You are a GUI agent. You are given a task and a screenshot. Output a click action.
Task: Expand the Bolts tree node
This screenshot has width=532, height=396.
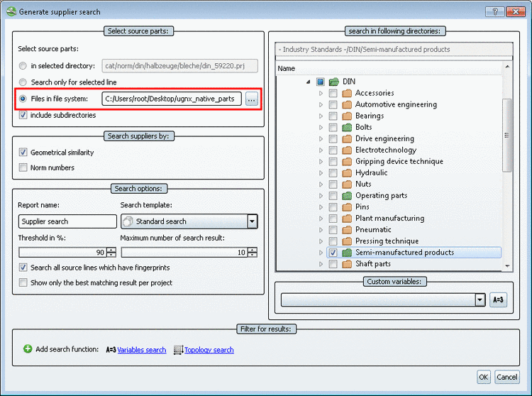pos(321,127)
